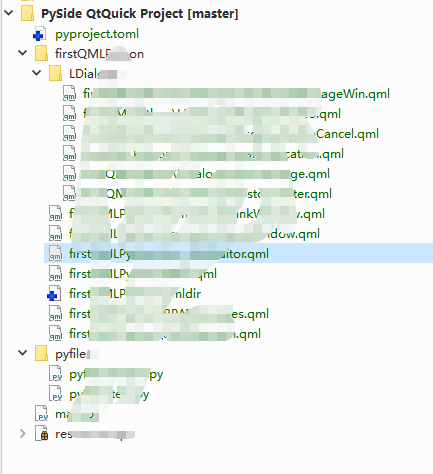This screenshot has height=474, width=433.
Task: Click qml icon of file ending es.qml
Action: point(55,314)
